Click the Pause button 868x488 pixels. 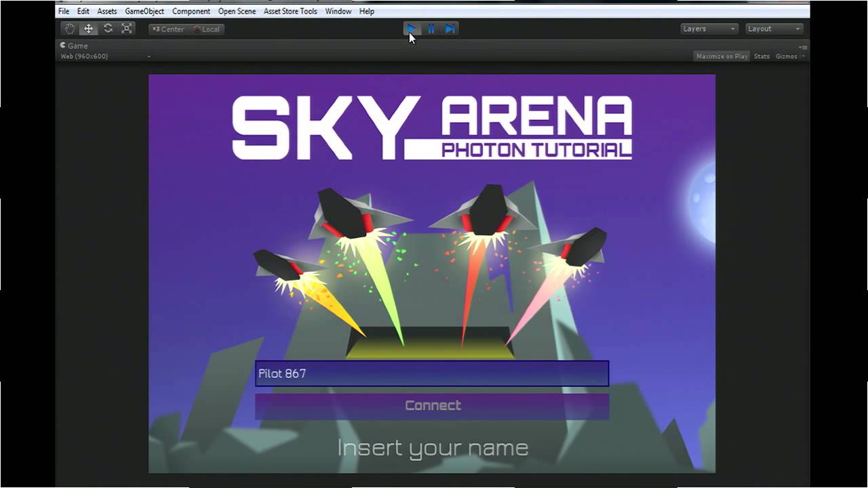(x=431, y=28)
